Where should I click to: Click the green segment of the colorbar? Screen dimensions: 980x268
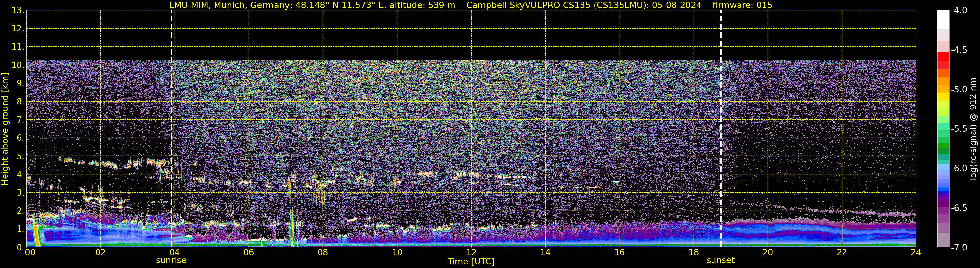point(943,146)
